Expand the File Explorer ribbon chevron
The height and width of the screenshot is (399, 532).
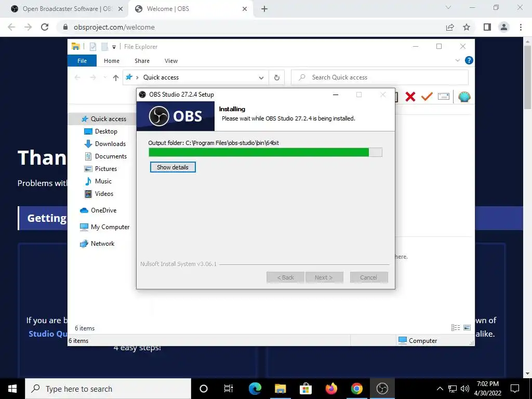(x=457, y=60)
